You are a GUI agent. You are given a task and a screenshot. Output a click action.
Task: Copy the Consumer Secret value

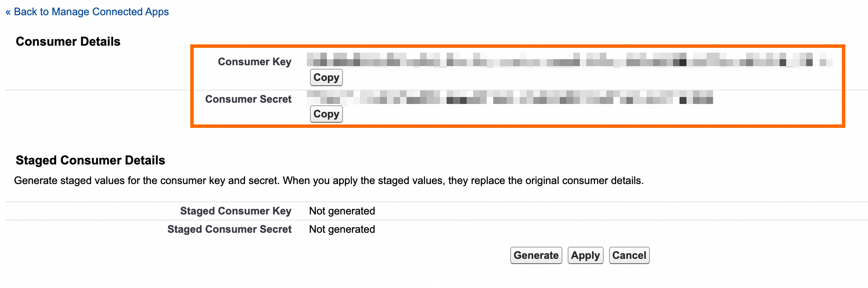326,114
